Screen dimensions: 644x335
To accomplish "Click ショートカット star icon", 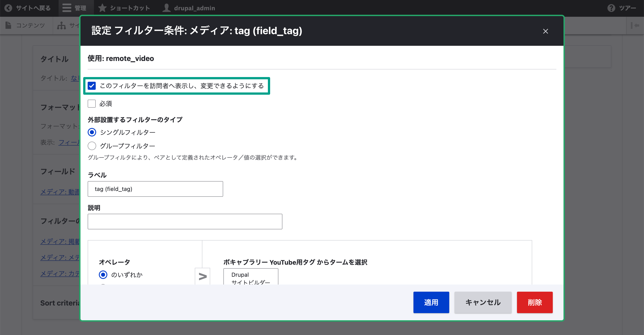I will click(x=102, y=8).
